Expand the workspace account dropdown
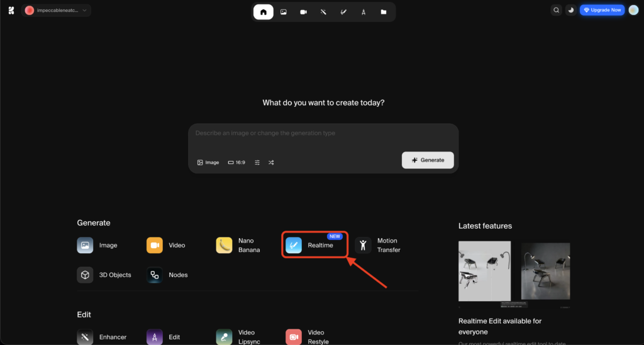644x345 pixels. click(x=57, y=10)
